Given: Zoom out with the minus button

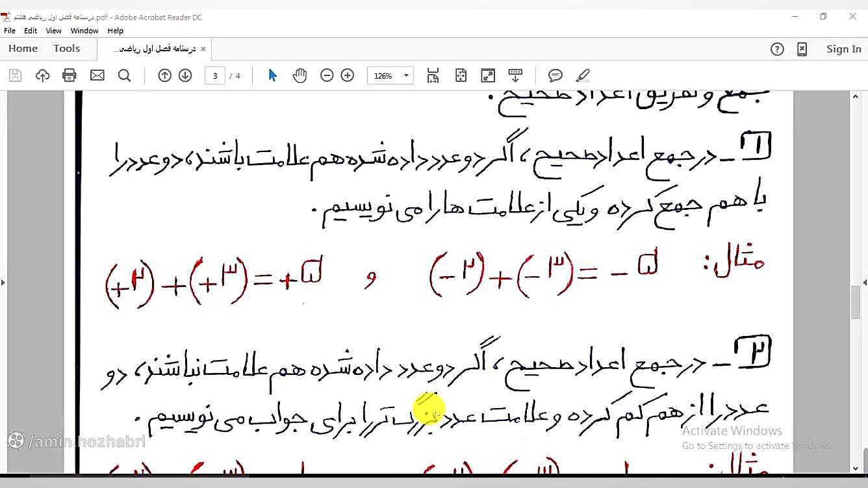Looking at the screenshot, I should click(327, 75).
